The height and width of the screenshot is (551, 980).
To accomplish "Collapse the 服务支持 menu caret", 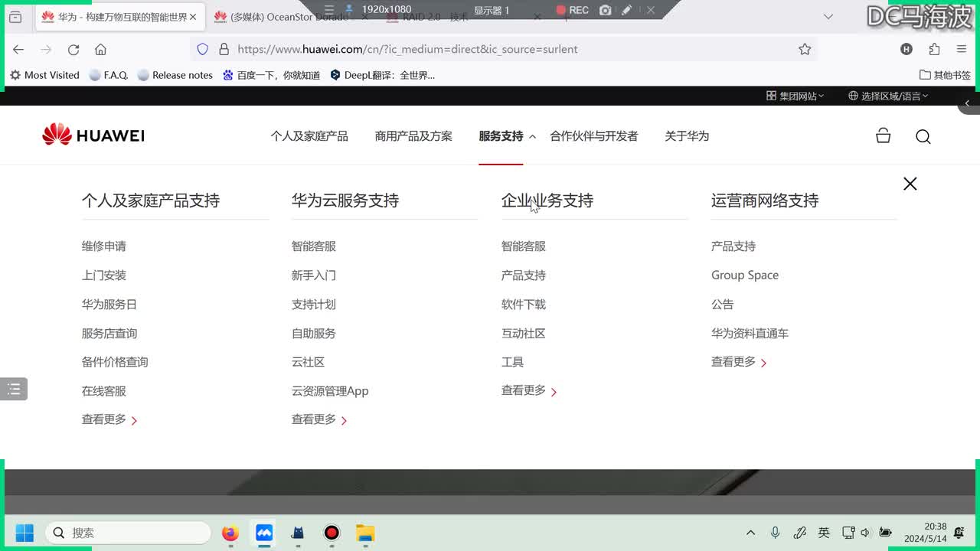I will pyautogui.click(x=532, y=136).
